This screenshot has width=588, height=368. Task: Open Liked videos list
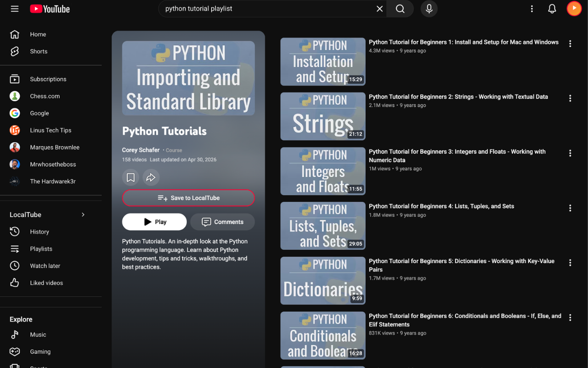[51, 283]
